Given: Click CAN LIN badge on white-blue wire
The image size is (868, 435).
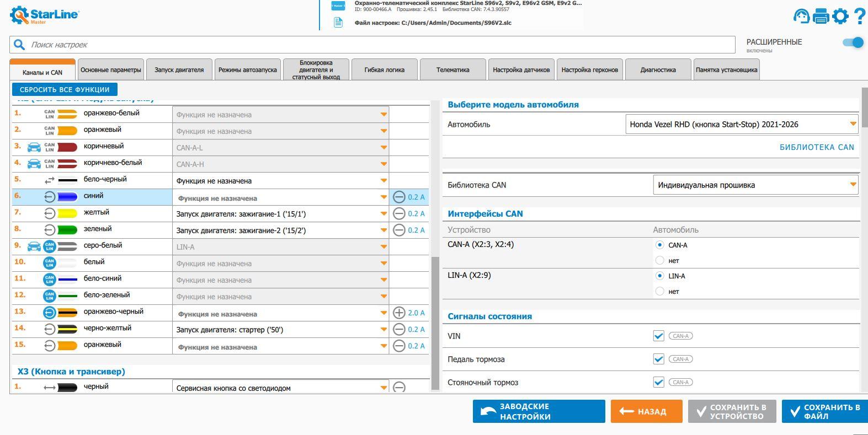Looking at the screenshot, I should [x=50, y=280].
